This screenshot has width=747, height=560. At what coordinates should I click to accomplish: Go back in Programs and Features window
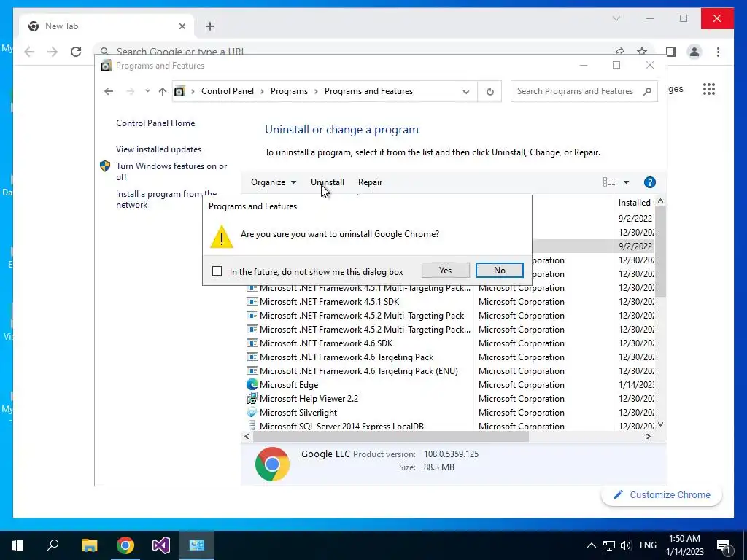click(x=109, y=91)
